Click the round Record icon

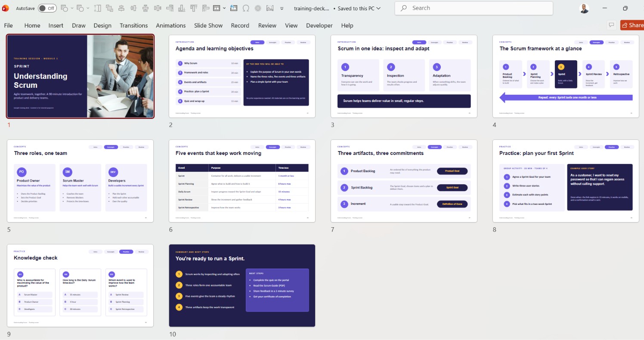coord(258,8)
